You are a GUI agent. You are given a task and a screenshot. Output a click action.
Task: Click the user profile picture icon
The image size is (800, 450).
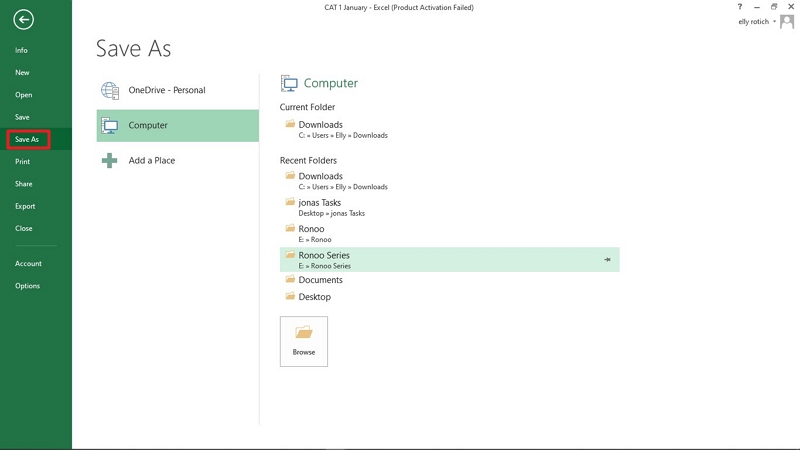[x=787, y=21]
